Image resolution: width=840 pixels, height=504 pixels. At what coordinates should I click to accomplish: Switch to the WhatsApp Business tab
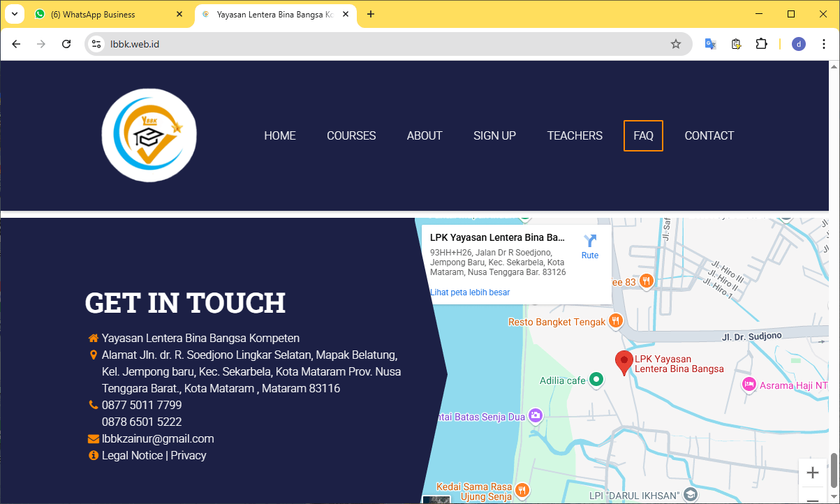(105, 14)
